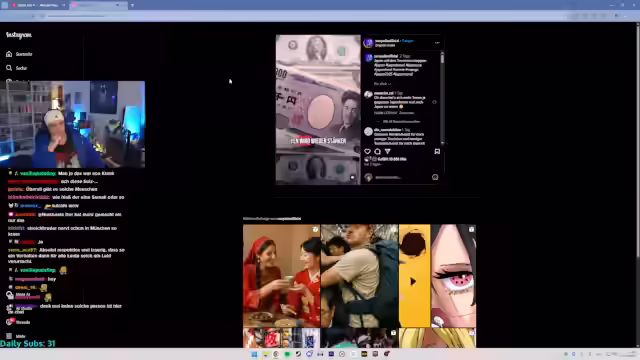Open the Windows Start button on taskbar

coord(254,354)
